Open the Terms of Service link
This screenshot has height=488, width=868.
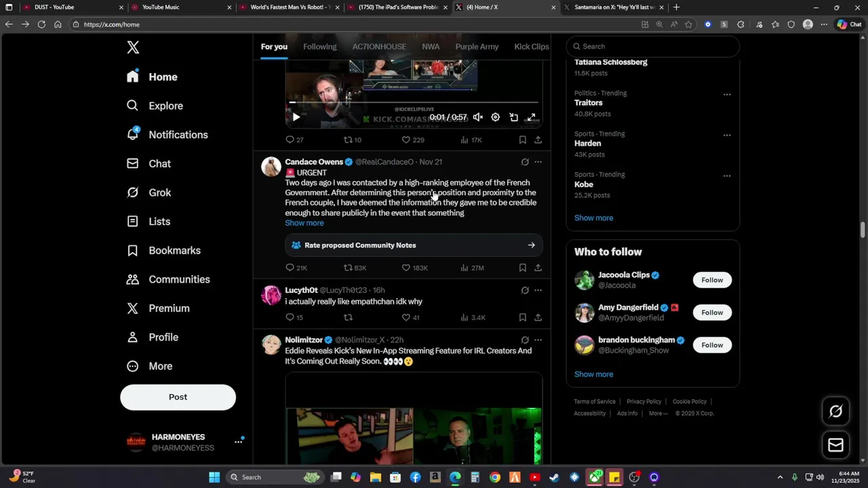point(595,401)
